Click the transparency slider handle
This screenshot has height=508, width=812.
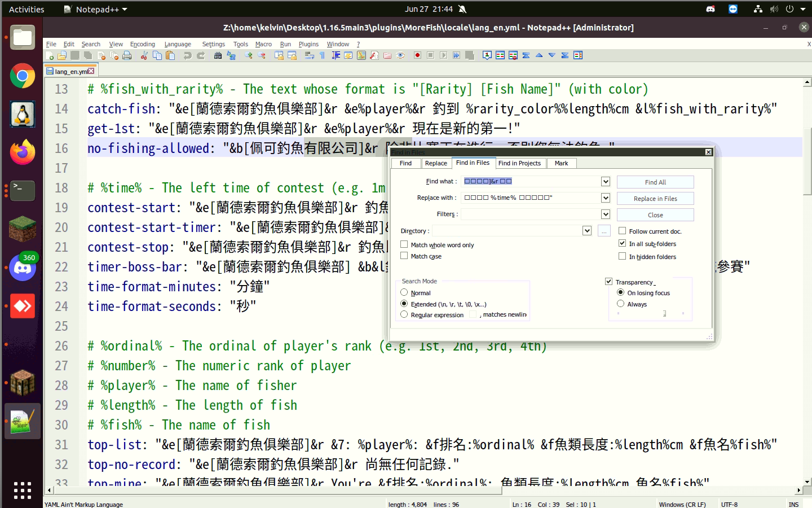pyautogui.click(x=665, y=313)
